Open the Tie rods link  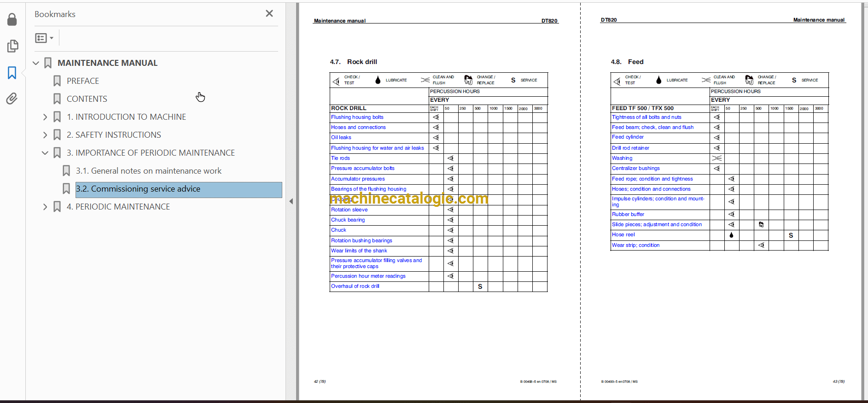(x=340, y=158)
